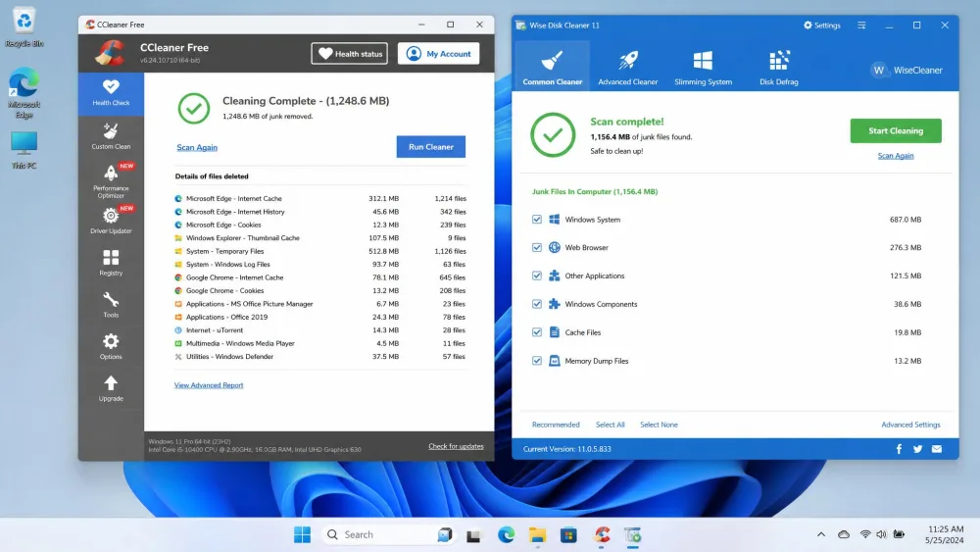The image size is (980, 552).
Task: Uncheck Other Applications checkbox
Action: pos(537,276)
